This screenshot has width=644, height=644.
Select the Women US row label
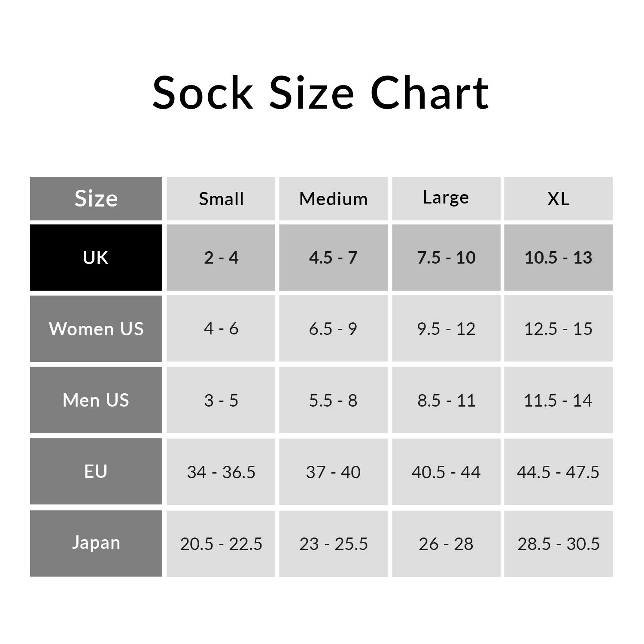96,329
